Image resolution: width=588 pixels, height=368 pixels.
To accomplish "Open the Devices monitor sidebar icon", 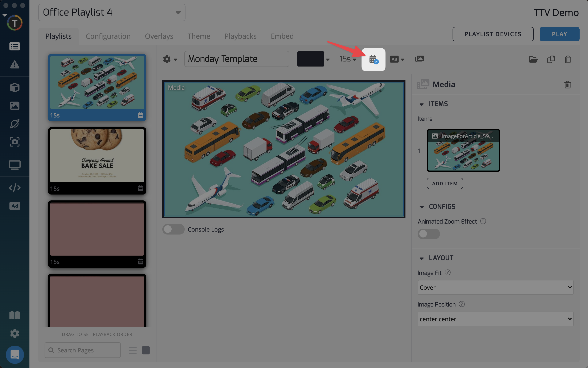I will tap(15, 165).
